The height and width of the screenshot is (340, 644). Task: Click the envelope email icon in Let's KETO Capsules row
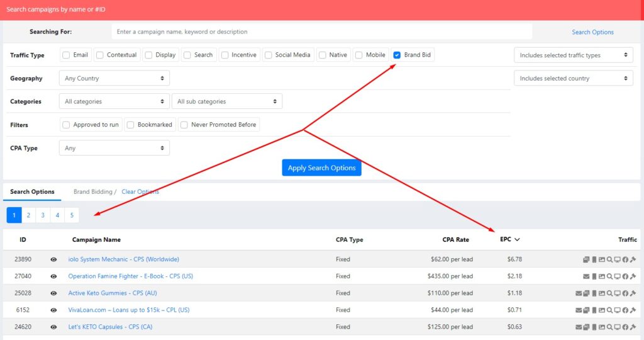click(x=579, y=327)
